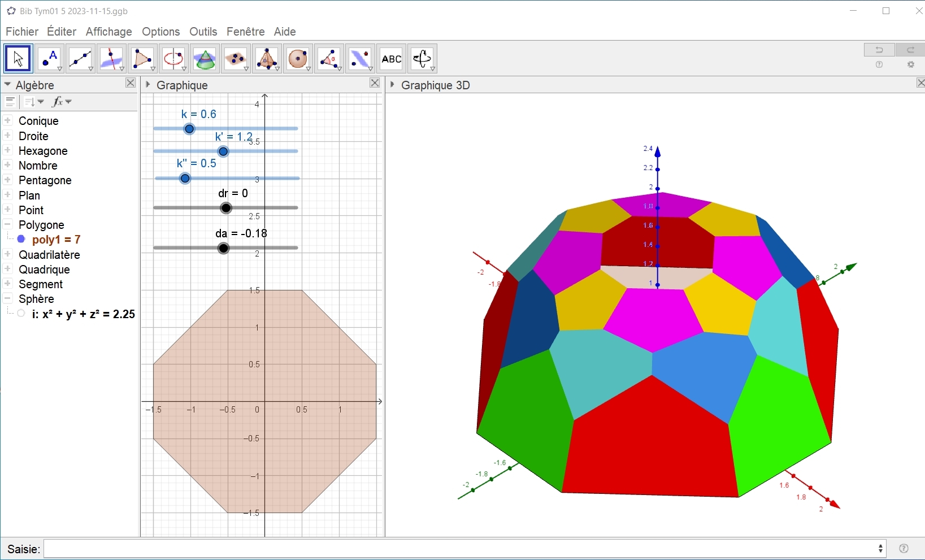
Task: Toggle visibility of poly1 object
Action: click(x=21, y=240)
